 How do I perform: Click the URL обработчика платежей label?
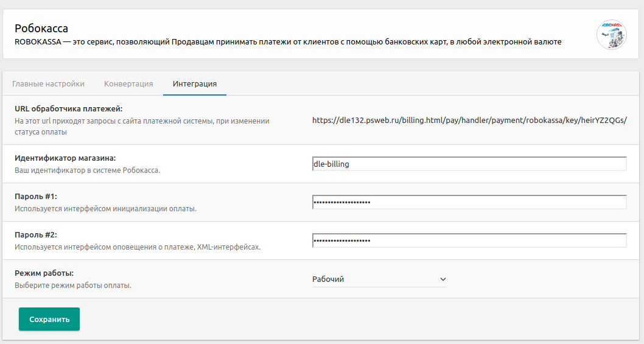click(69, 109)
